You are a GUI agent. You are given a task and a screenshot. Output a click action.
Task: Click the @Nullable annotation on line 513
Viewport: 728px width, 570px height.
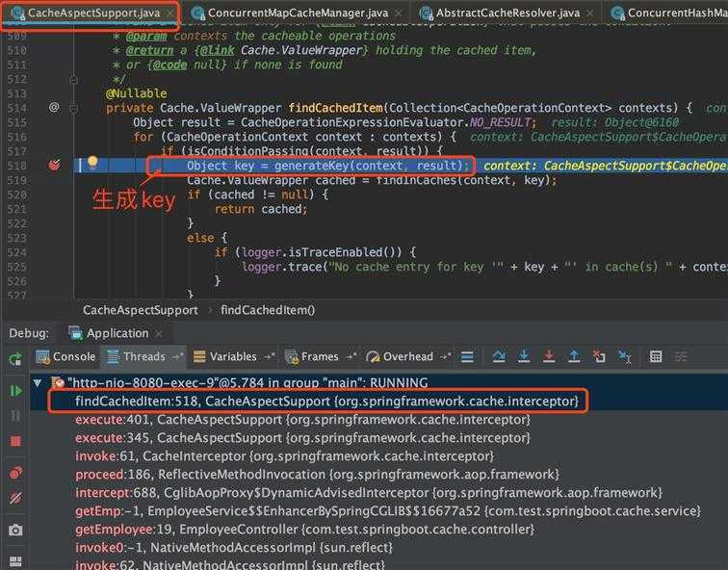click(137, 93)
